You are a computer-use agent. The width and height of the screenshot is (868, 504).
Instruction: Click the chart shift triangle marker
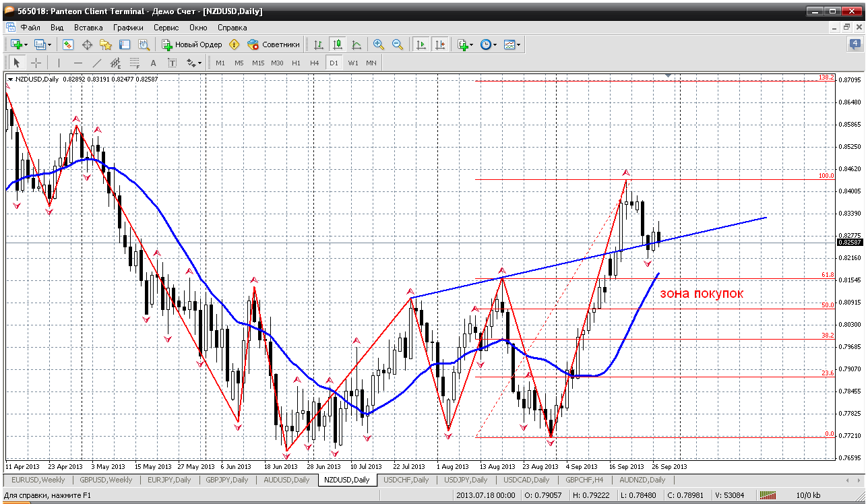668,76
